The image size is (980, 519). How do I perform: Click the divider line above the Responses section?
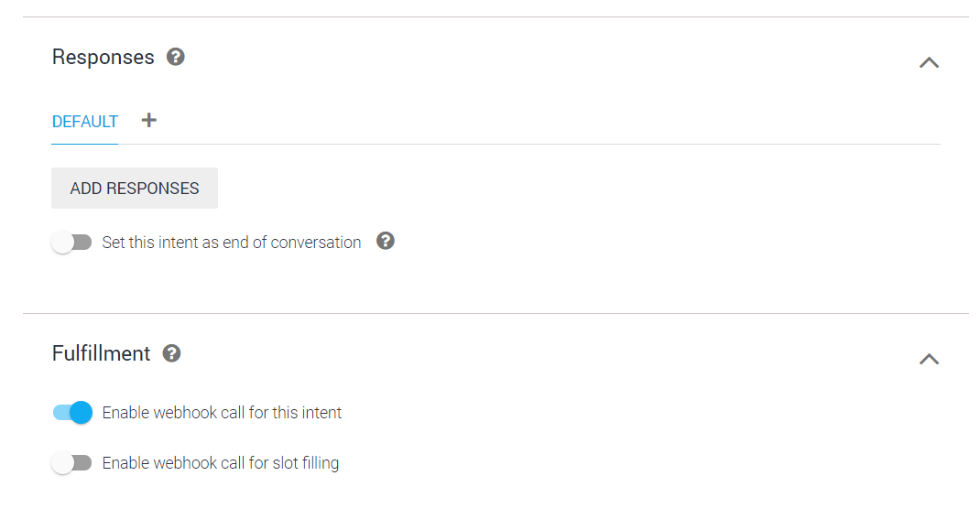pyautogui.click(x=495, y=16)
